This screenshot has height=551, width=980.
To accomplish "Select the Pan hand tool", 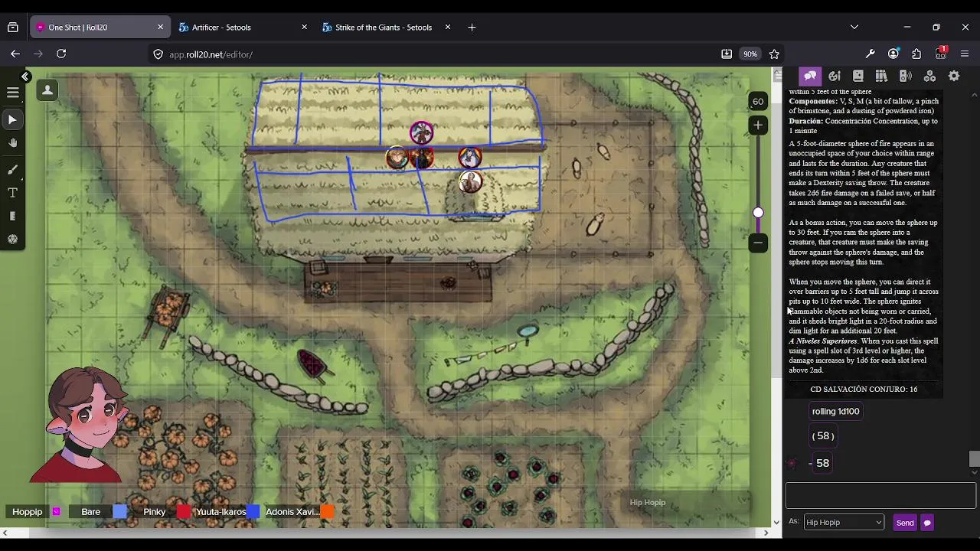I will [x=13, y=143].
